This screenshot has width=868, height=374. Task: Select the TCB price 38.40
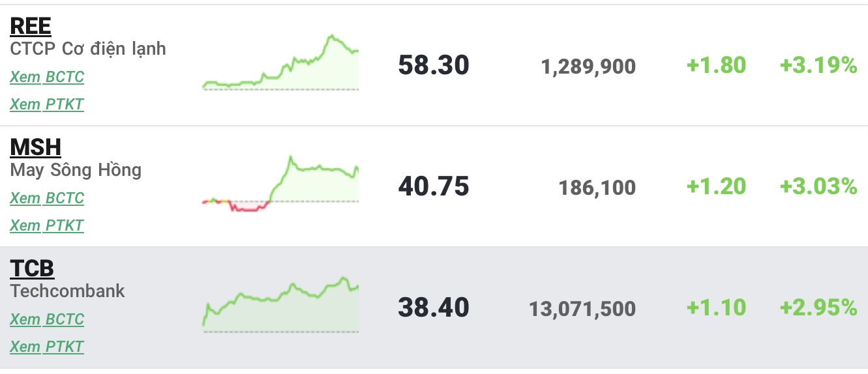(434, 308)
